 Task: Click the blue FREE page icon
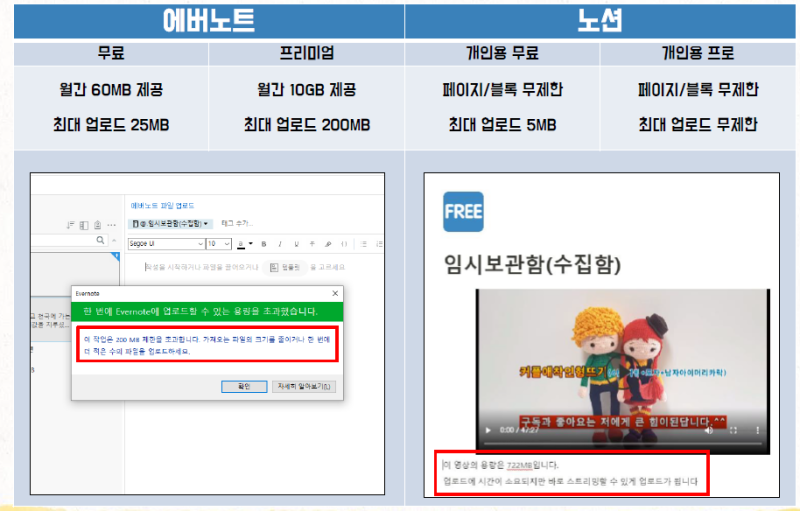(x=463, y=212)
